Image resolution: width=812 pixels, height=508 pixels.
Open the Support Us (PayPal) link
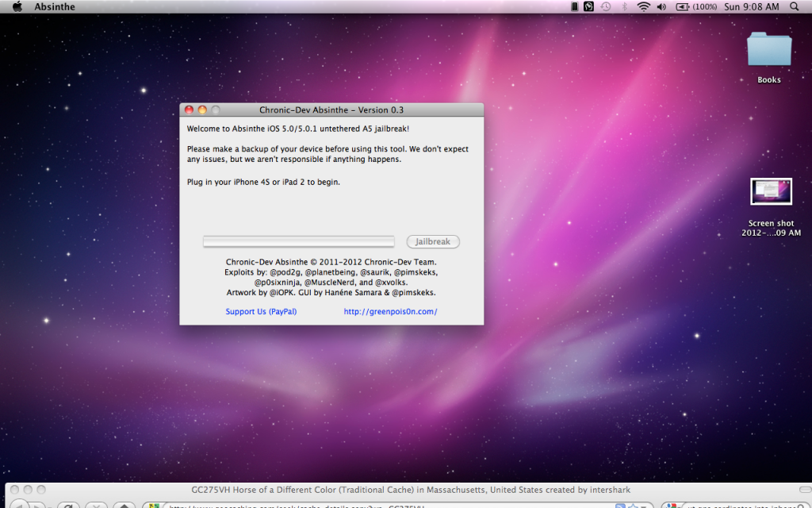(261, 311)
